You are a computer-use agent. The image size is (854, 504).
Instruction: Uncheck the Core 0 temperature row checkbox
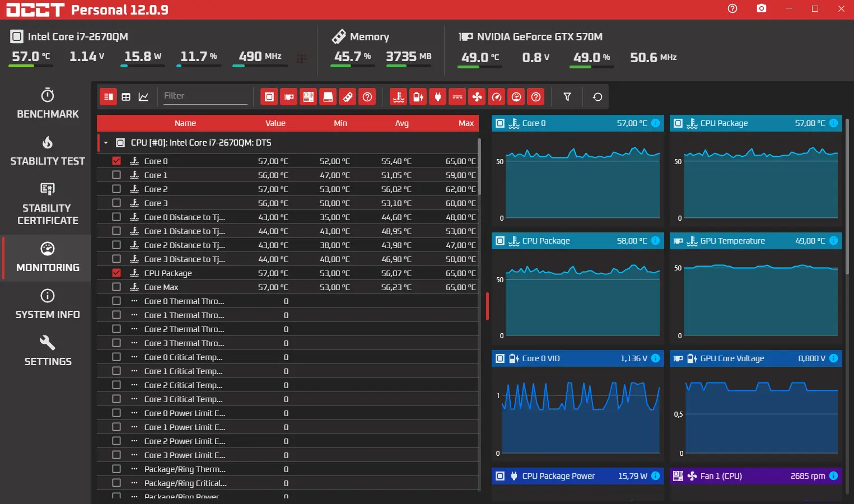(x=116, y=161)
